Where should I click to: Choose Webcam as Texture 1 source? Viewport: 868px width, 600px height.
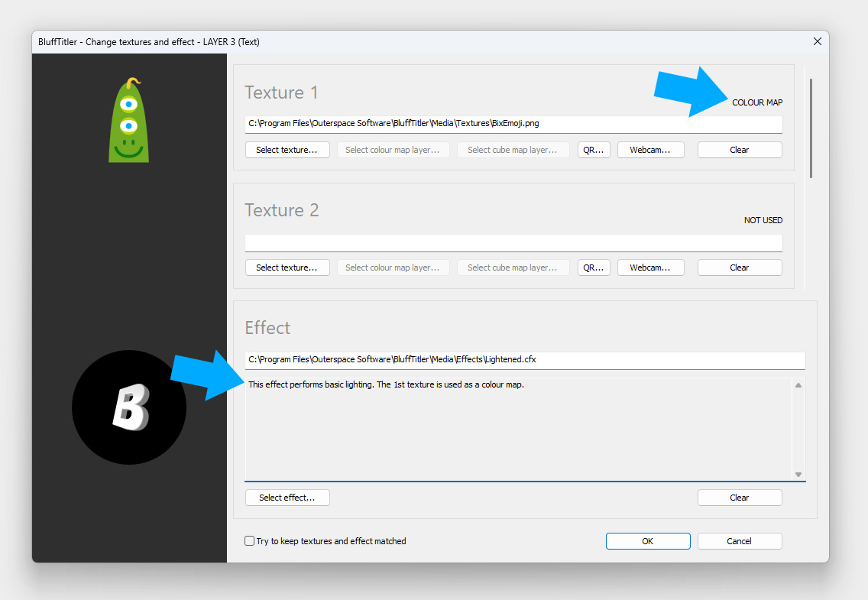[650, 150]
